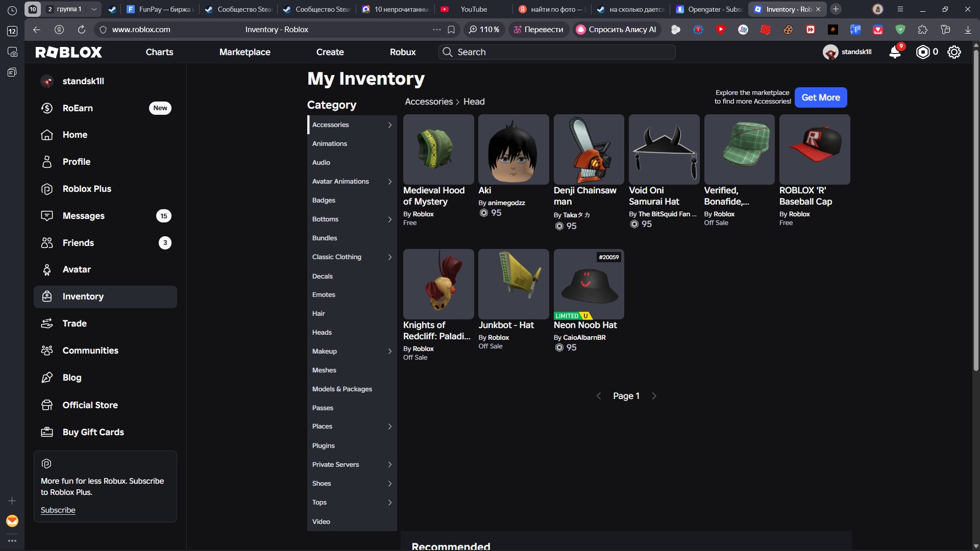The width and height of the screenshot is (980, 551).
Task: Open the Medieval Hood of Mystery thumbnail
Action: click(438, 149)
